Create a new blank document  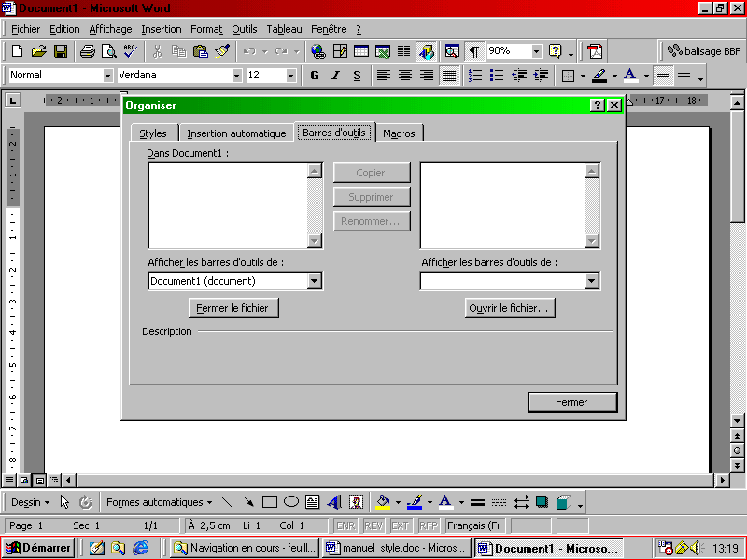pos(17,51)
